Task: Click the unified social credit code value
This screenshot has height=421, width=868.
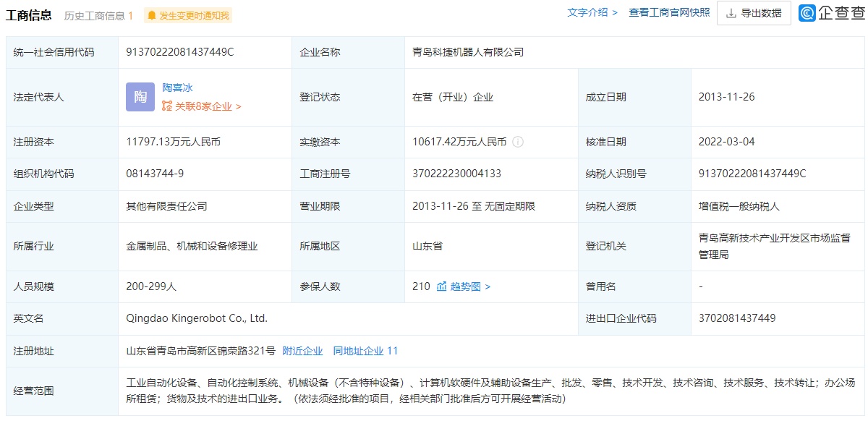Action: pyautogui.click(x=180, y=52)
